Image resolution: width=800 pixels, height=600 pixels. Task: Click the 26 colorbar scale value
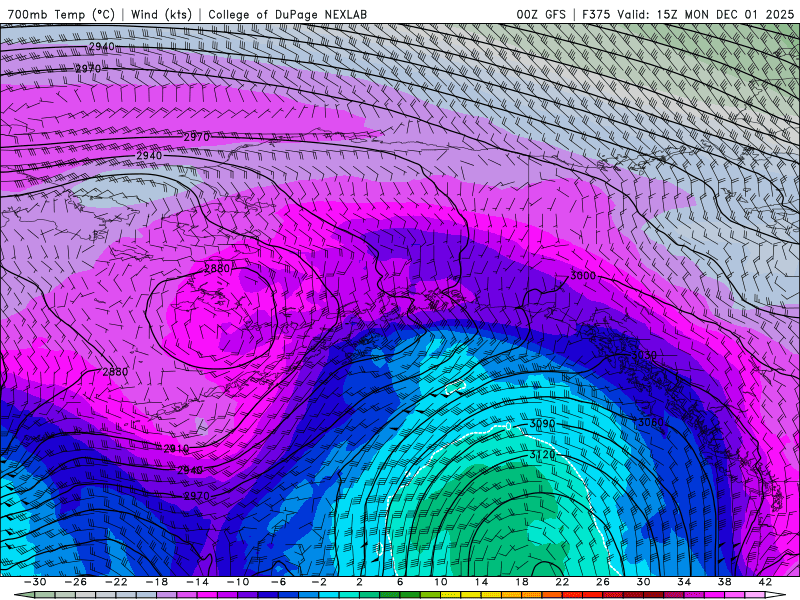tap(603, 582)
